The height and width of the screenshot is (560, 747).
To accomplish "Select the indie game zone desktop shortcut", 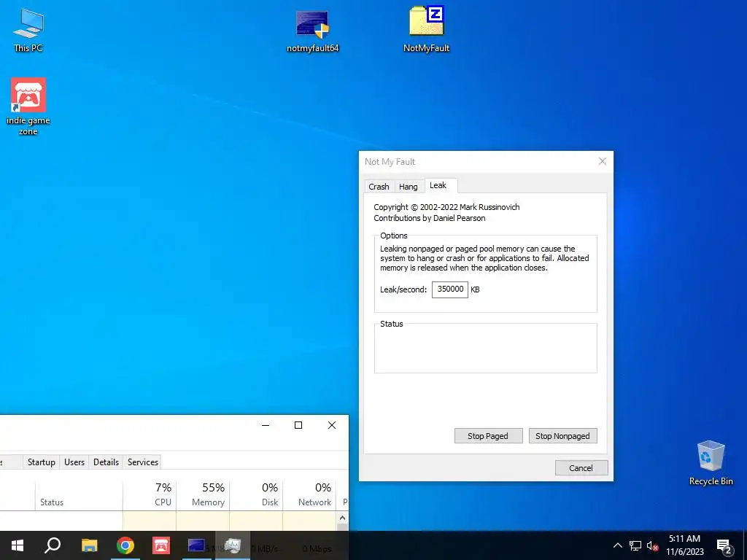I will tap(28, 106).
